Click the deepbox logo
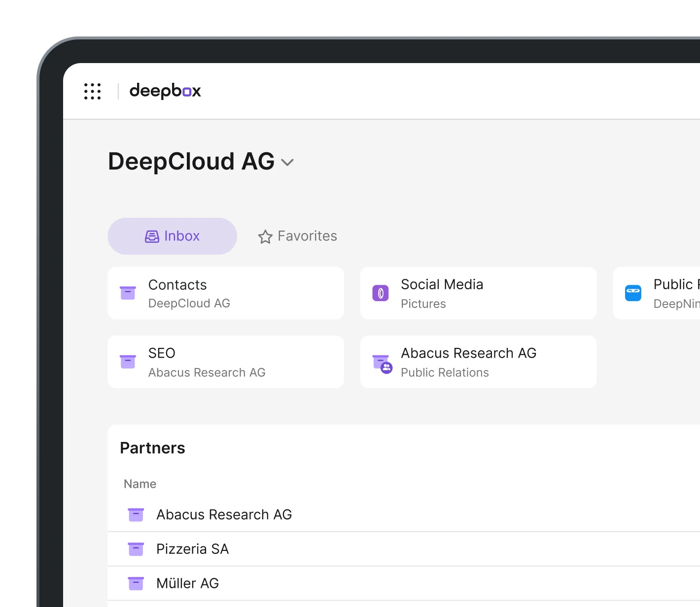 [x=165, y=91]
